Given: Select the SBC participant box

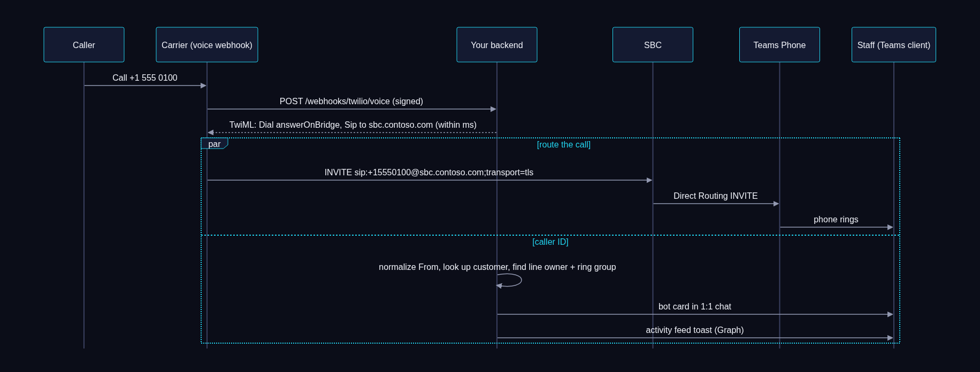Looking at the screenshot, I should pos(653,45).
